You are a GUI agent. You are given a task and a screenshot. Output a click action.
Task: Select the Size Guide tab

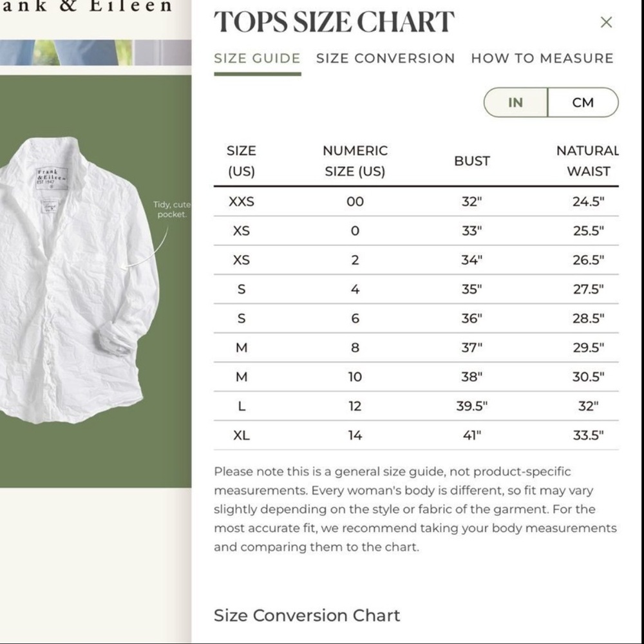pyautogui.click(x=258, y=59)
